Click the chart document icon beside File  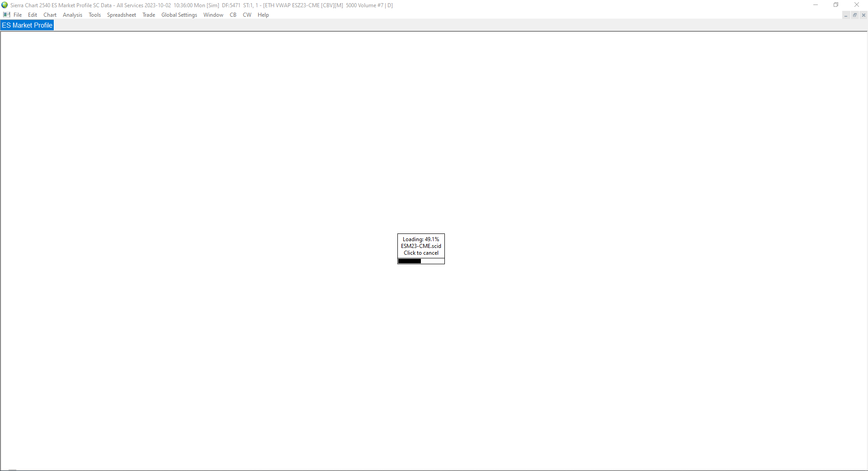[6, 15]
